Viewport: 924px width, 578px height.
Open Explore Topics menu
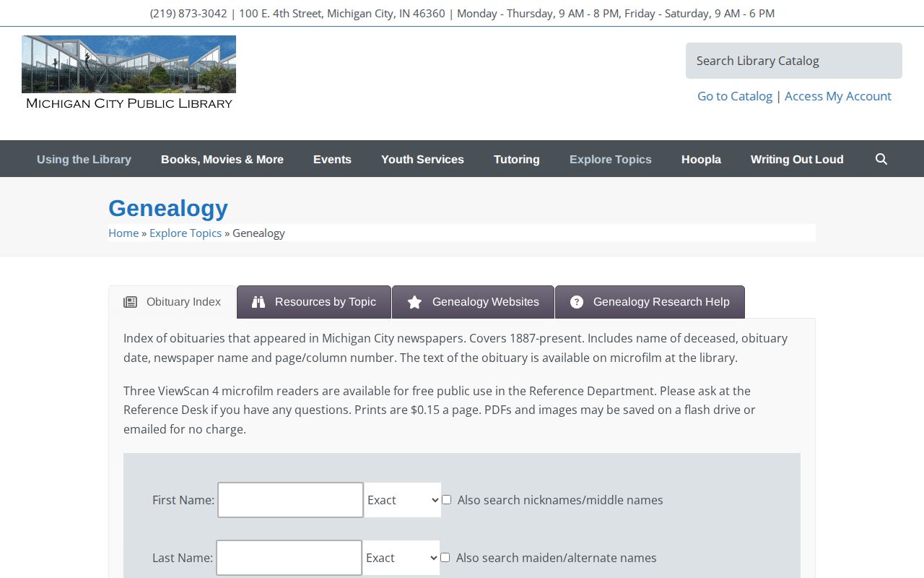point(611,159)
